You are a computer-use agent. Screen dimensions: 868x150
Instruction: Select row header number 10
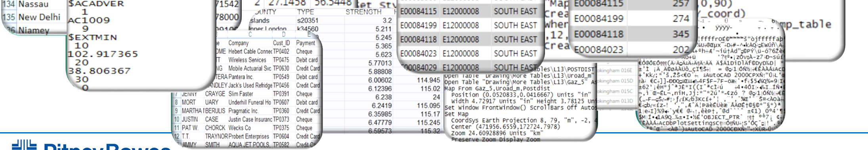point(177,119)
